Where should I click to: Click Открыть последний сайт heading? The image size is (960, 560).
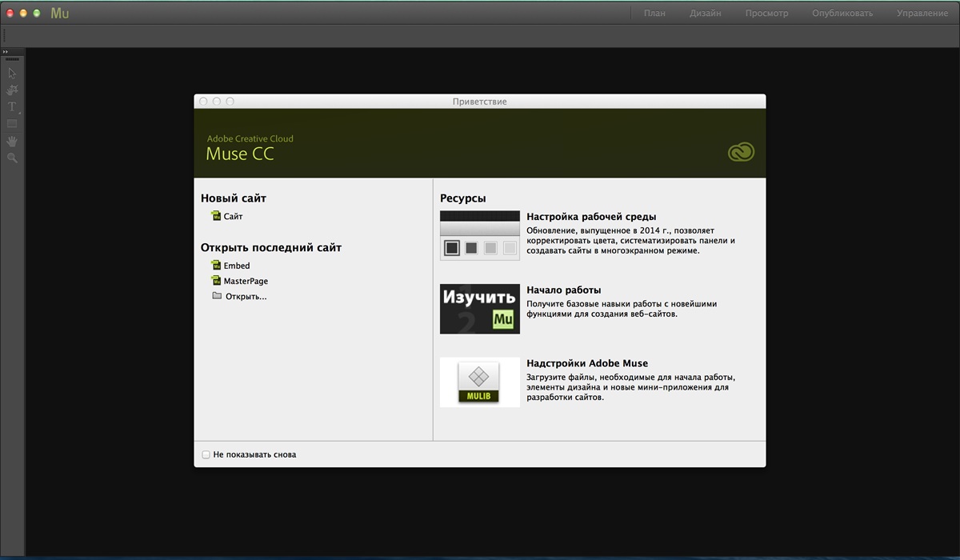[271, 248]
